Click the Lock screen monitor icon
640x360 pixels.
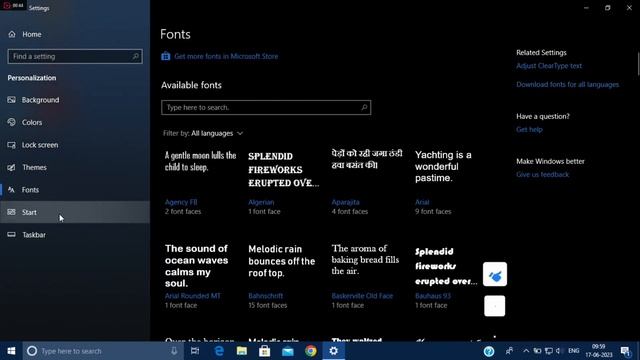[11, 145]
